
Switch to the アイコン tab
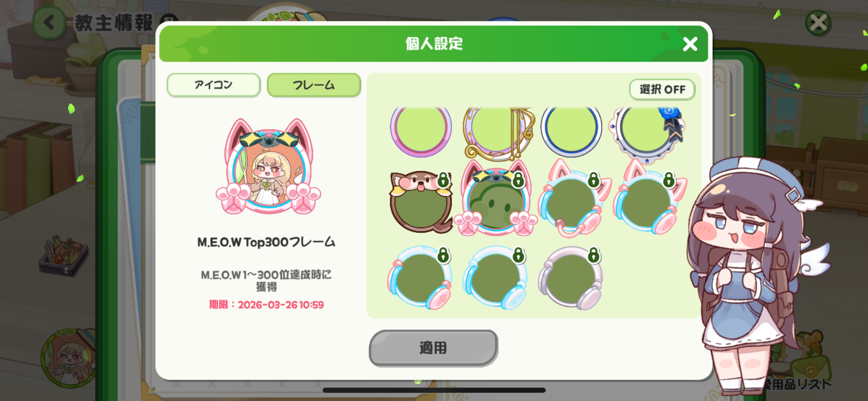[x=214, y=85]
